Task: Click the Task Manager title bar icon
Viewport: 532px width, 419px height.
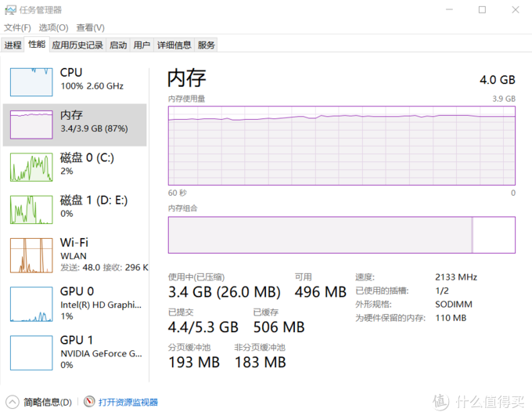Action: pyautogui.click(x=10, y=10)
